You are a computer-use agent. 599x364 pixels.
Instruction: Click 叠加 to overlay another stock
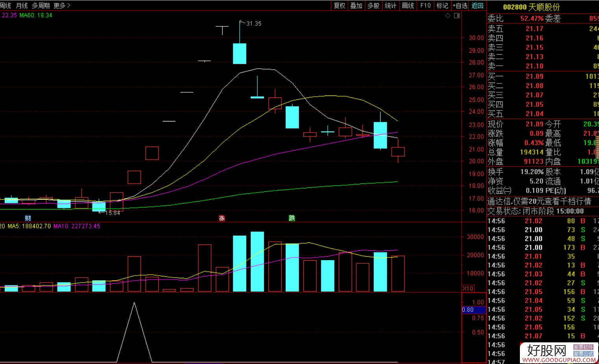(356, 6)
